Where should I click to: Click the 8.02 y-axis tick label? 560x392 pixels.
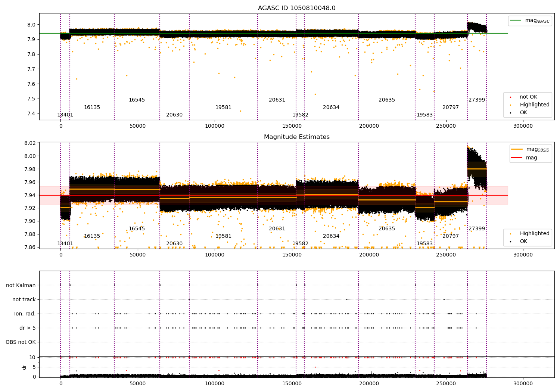(x=30, y=143)
